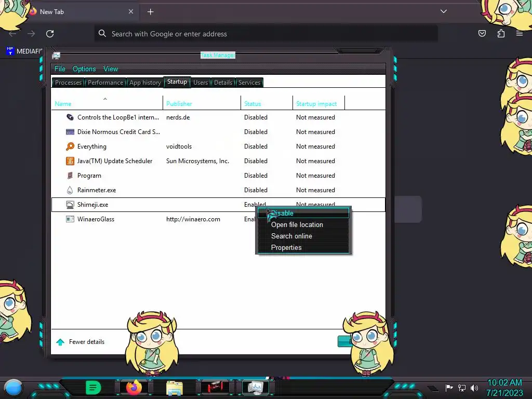Click the Java Update Scheduler icon
The width and height of the screenshot is (532, 399).
[x=70, y=161]
